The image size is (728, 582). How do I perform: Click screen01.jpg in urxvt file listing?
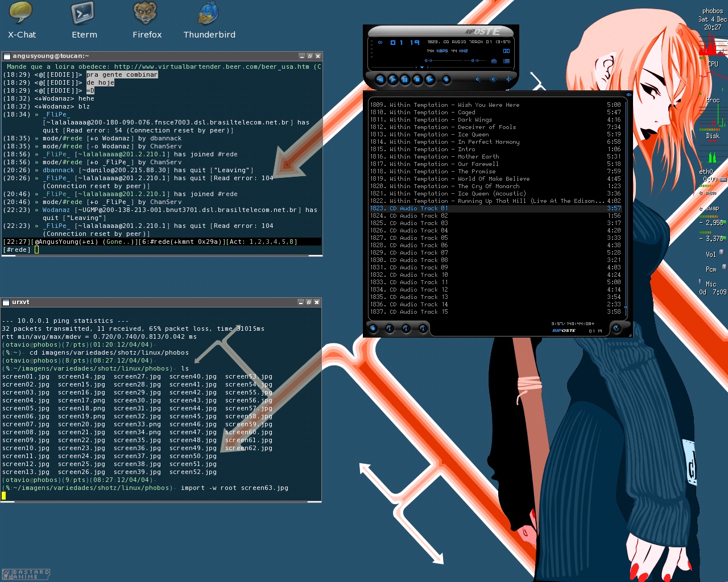point(26,377)
